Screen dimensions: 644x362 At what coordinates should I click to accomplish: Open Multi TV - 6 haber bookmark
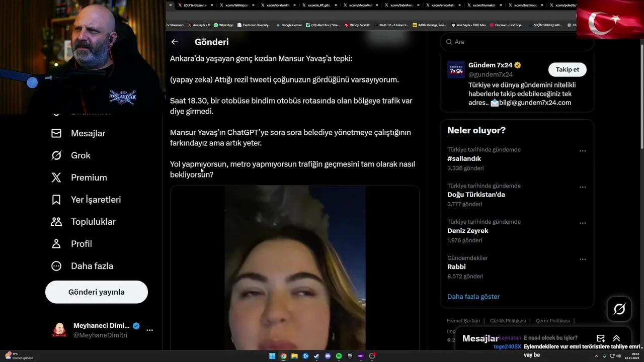click(391, 25)
